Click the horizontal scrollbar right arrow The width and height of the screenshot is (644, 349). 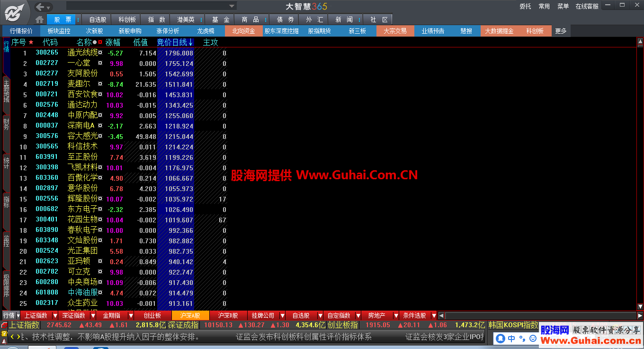(640, 316)
